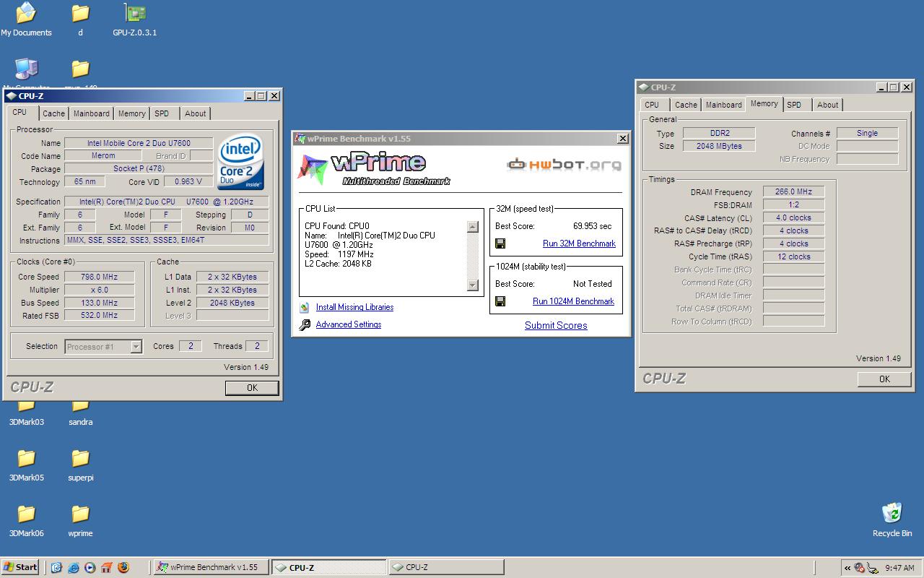
Task: Click the Start button
Action: (20, 567)
